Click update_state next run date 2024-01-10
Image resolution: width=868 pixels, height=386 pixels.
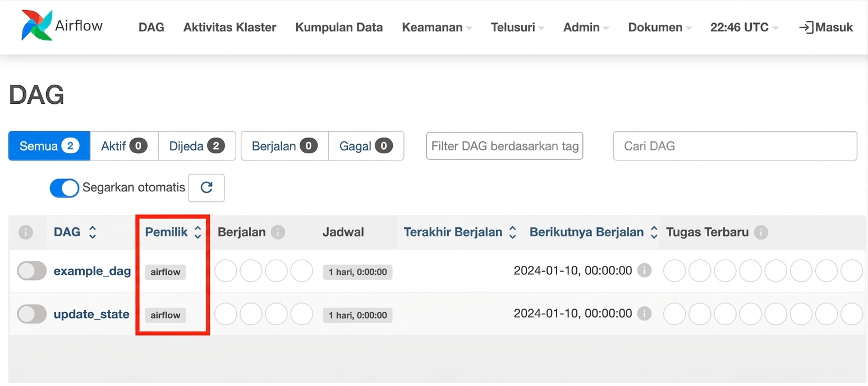(573, 313)
